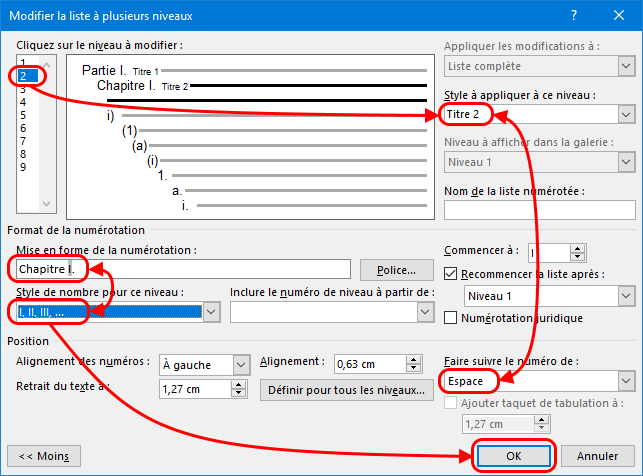Select level 9 in the level list
This screenshot has width=643, height=476.
coord(23,167)
